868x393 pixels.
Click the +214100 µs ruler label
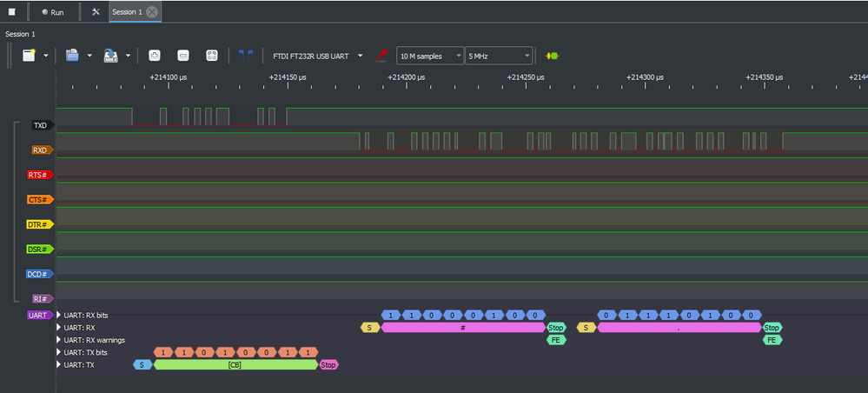[169, 77]
